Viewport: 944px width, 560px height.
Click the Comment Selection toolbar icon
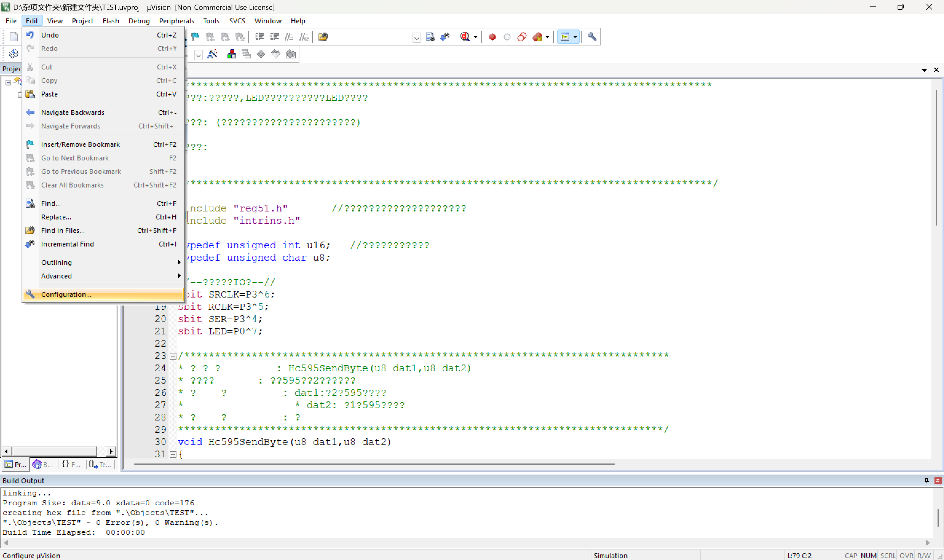tap(289, 37)
